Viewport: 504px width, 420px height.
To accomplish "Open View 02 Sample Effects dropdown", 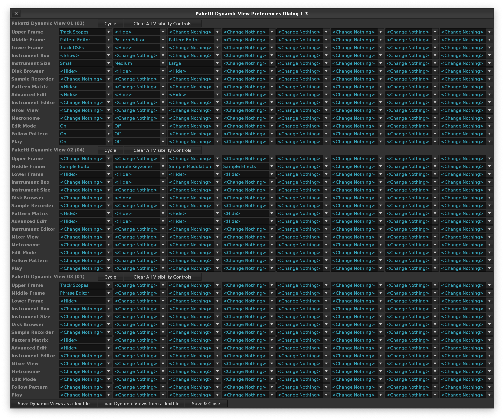I will [x=248, y=166].
